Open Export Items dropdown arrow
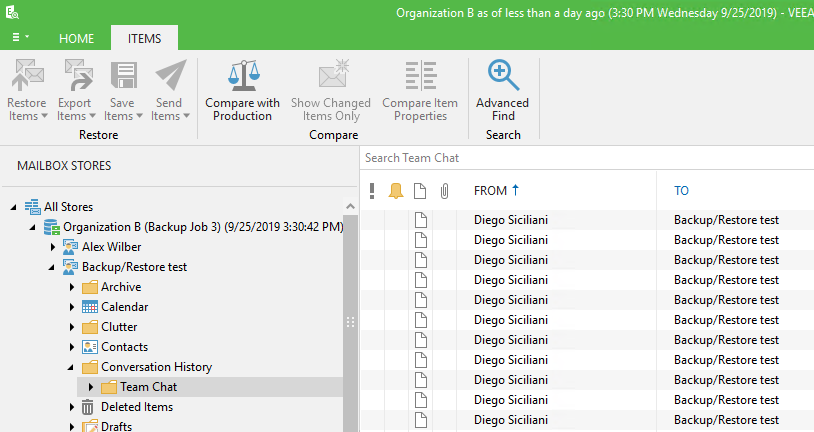This screenshot has height=432, width=814. click(92, 116)
